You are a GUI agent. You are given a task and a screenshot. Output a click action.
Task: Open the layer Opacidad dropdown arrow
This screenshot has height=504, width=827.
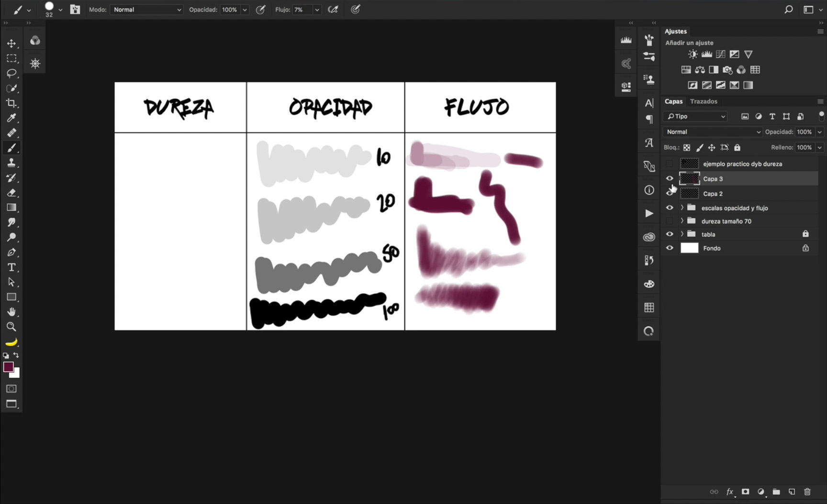click(x=820, y=132)
